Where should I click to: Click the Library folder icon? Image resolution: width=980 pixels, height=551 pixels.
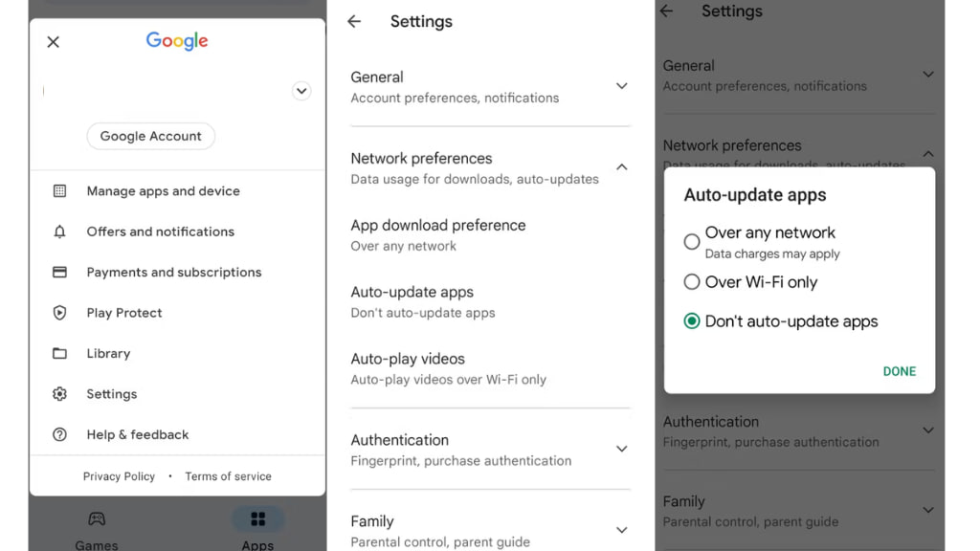(59, 354)
